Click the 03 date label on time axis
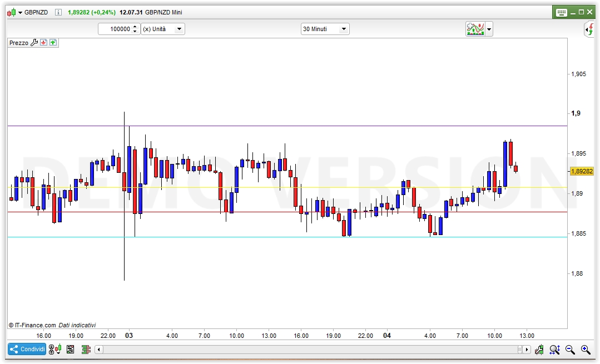 129,335
